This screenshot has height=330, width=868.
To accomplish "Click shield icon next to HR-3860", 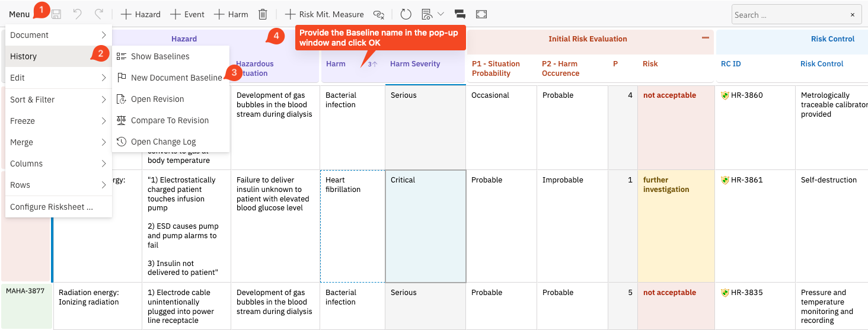I will pyautogui.click(x=725, y=95).
